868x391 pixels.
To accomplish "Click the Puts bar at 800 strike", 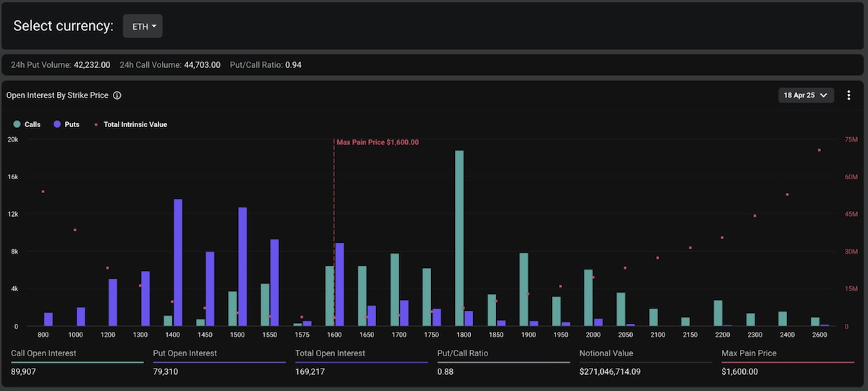I will point(48,319).
